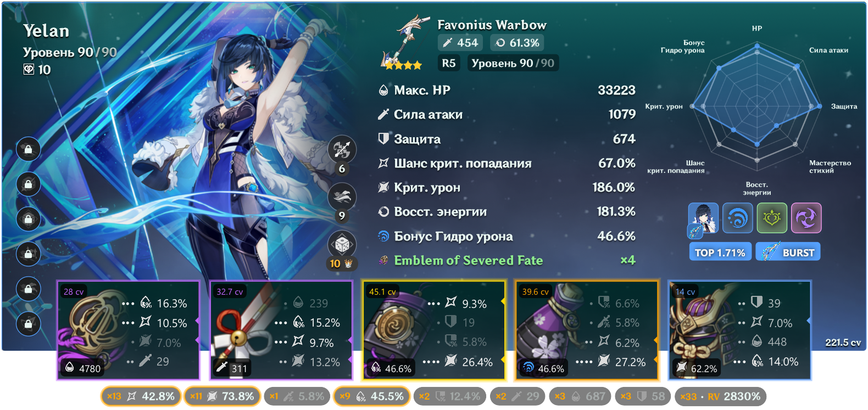Toggle the HP% 45.5% substat filter

(x=371, y=396)
